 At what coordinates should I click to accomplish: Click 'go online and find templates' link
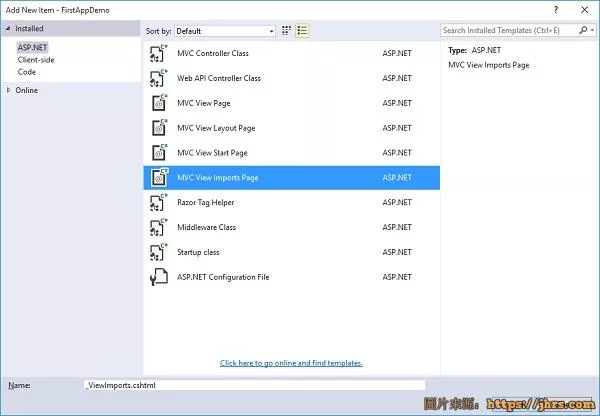point(291,363)
